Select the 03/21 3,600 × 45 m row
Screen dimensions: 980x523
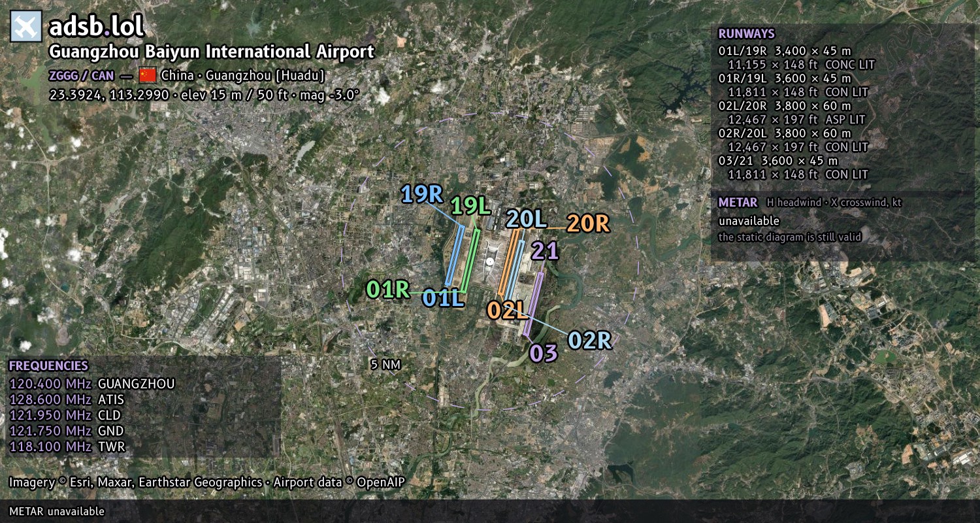pyautogui.click(x=778, y=161)
